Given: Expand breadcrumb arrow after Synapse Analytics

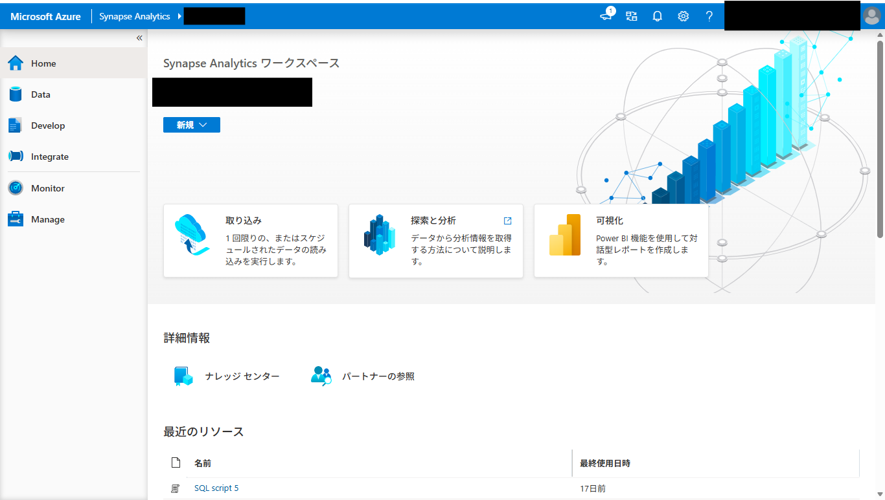Looking at the screenshot, I should pos(180,17).
